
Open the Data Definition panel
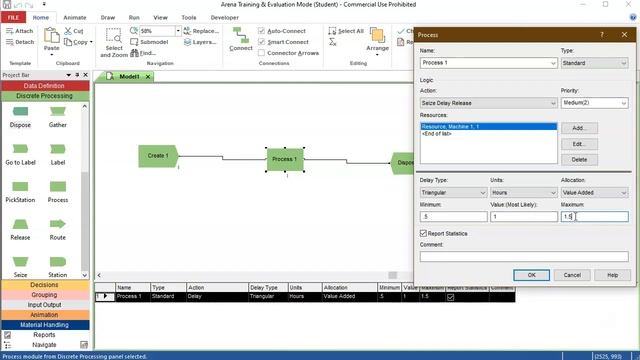coord(45,86)
